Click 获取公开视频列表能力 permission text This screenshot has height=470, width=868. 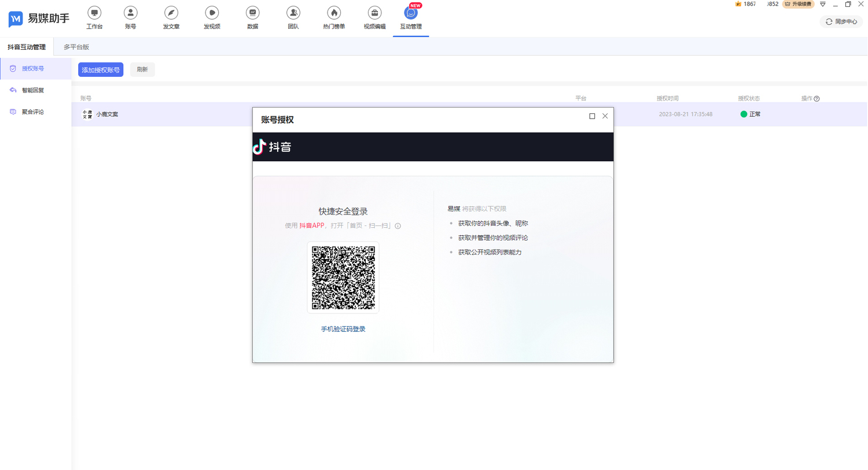(x=490, y=252)
